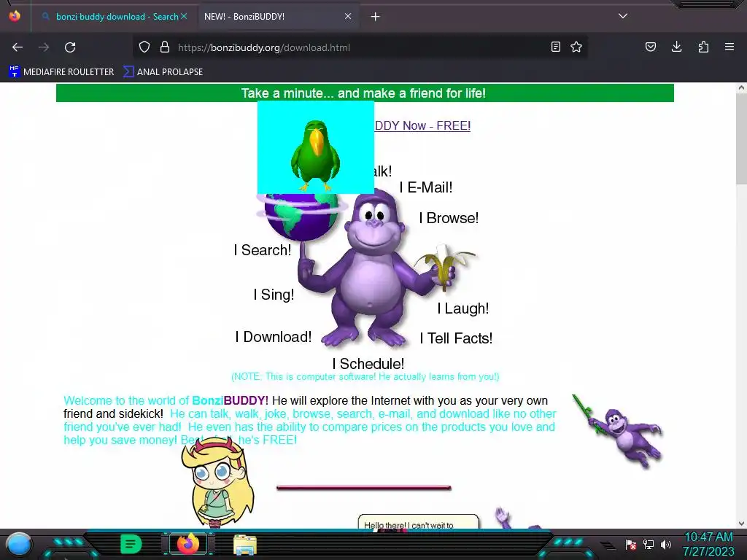Open the tracking protection shield icon
The width and height of the screenshot is (747, 560).
[x=144, y=47]
